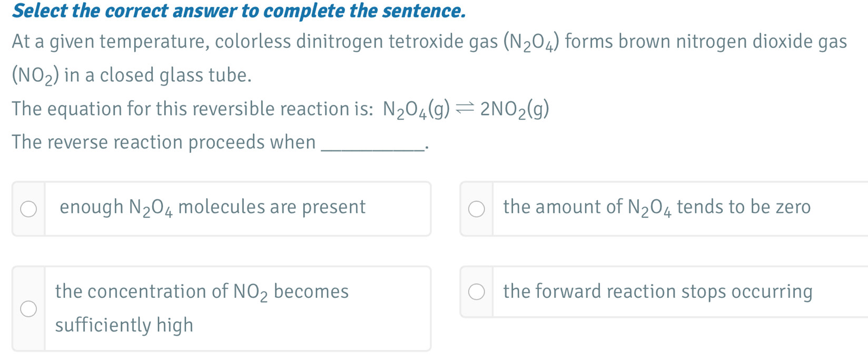Click the "sufficiently high" answer option text
The width and height of the screenshot is (868, 360).
click(x=124, y=325)
